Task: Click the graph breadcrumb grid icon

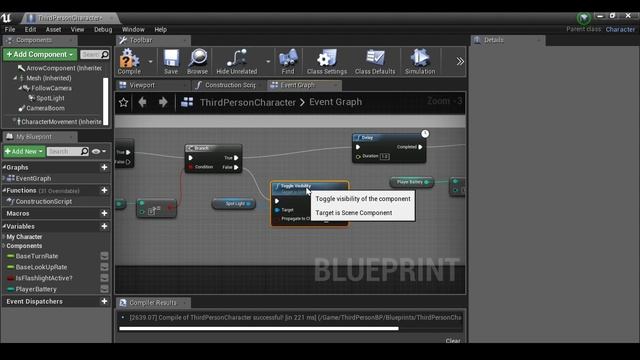Action: pos(187,102)
